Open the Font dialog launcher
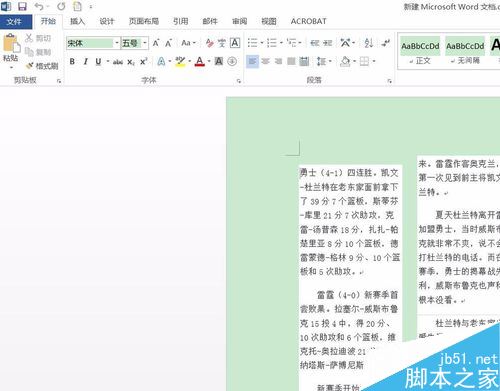The height and width of the screenshot is (391, 500). click(x=239, y=81)
